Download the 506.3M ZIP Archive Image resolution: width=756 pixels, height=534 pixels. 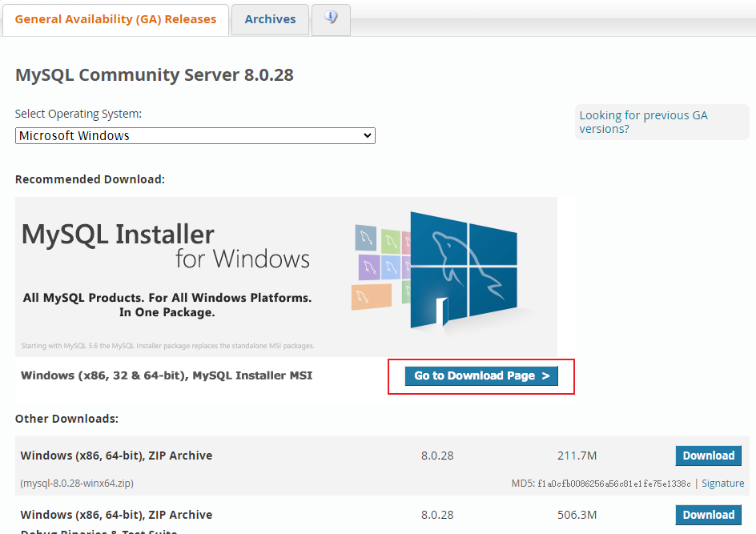[708, 515]
